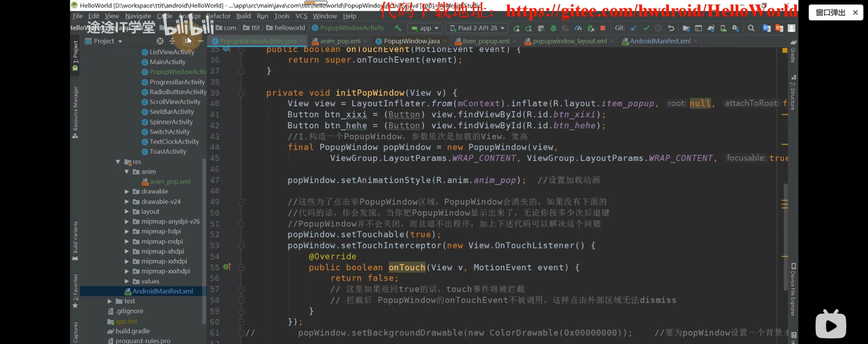Image resolution: width=868 pixels, height=344 pixels.
Task: Expand the drawable folder in project tree
Action: click(x=127, y=192)
